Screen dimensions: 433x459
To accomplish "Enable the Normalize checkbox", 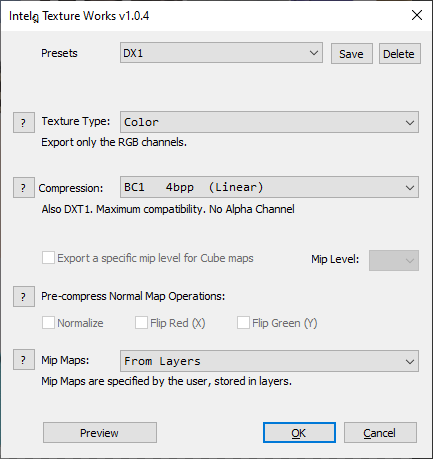I will [48, 323].
